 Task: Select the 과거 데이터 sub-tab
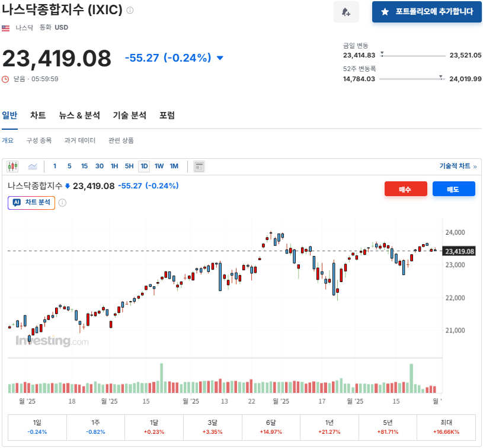point(80,140)
